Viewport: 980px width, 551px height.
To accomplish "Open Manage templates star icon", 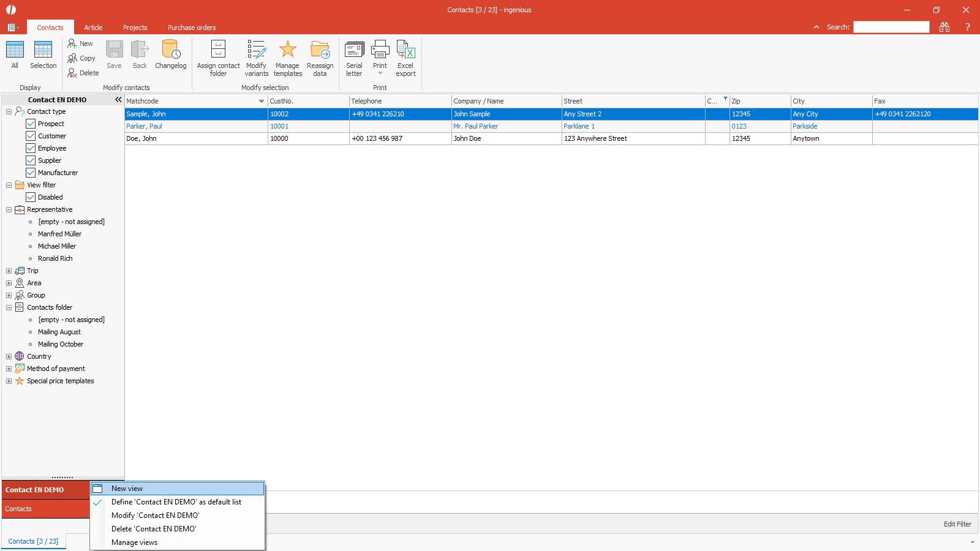I will click(x=287, y=50).
